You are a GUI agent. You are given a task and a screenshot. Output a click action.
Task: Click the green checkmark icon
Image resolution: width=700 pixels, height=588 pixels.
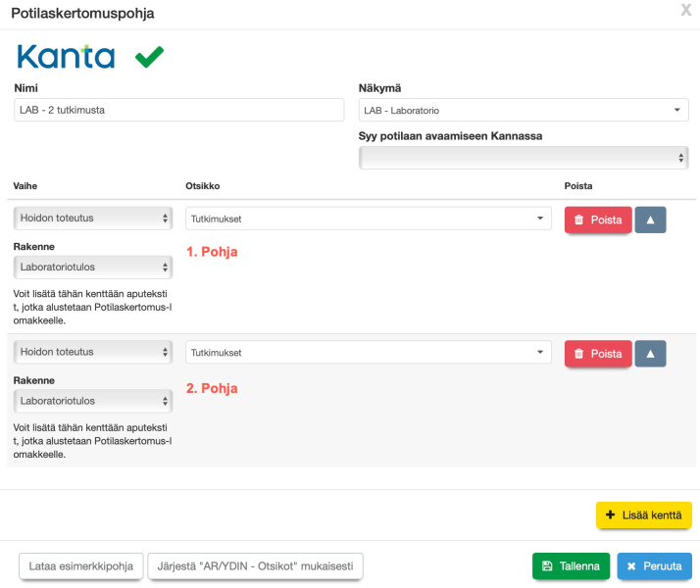(x=149, y=58)
